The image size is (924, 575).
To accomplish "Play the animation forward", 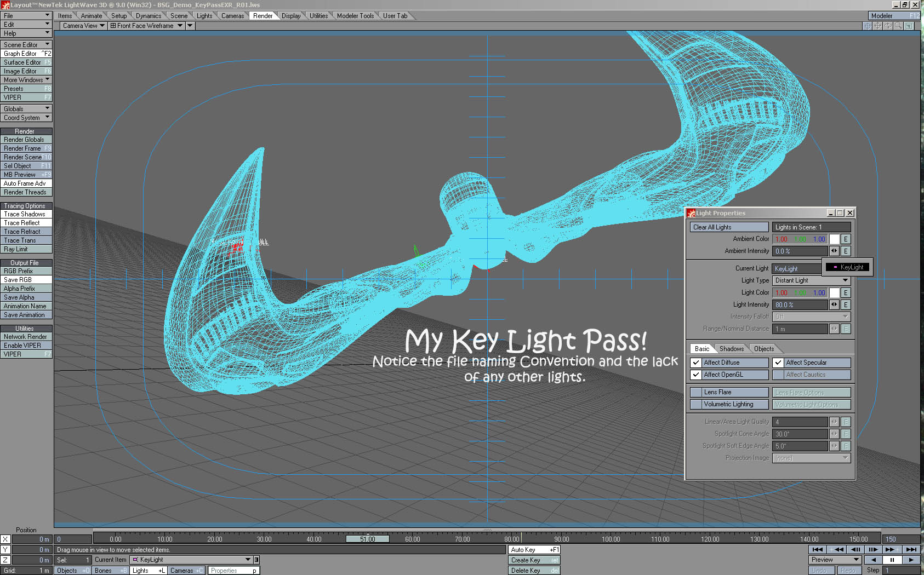I will coord(911,560).
